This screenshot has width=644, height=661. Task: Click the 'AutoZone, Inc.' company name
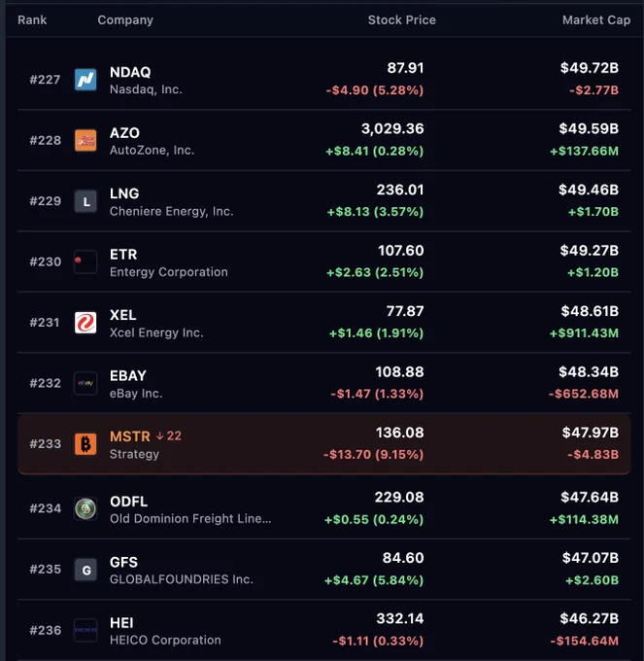(153, 151)
